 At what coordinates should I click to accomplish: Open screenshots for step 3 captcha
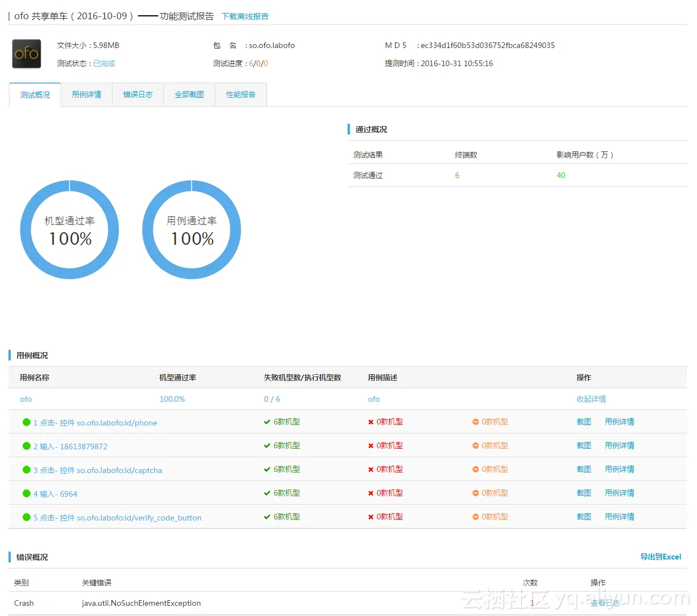click(584, 469)
